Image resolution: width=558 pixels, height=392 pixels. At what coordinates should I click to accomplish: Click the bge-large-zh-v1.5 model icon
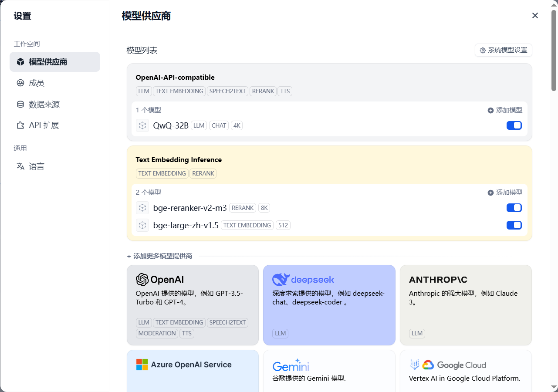click(142, 225)
